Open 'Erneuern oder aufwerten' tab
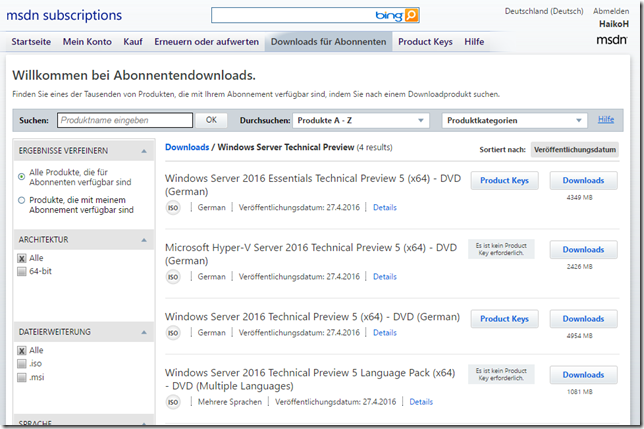 click(207, 42)
